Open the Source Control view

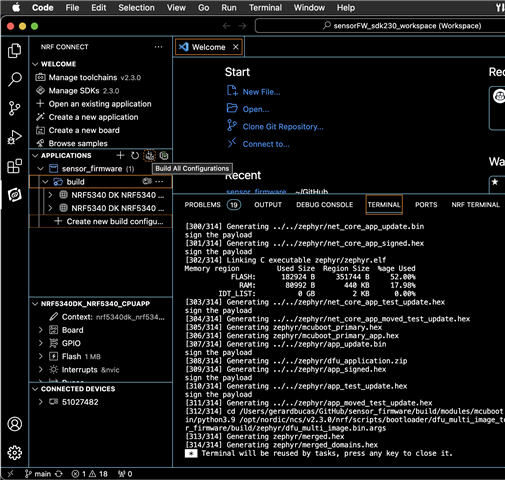tap(15, 108)
